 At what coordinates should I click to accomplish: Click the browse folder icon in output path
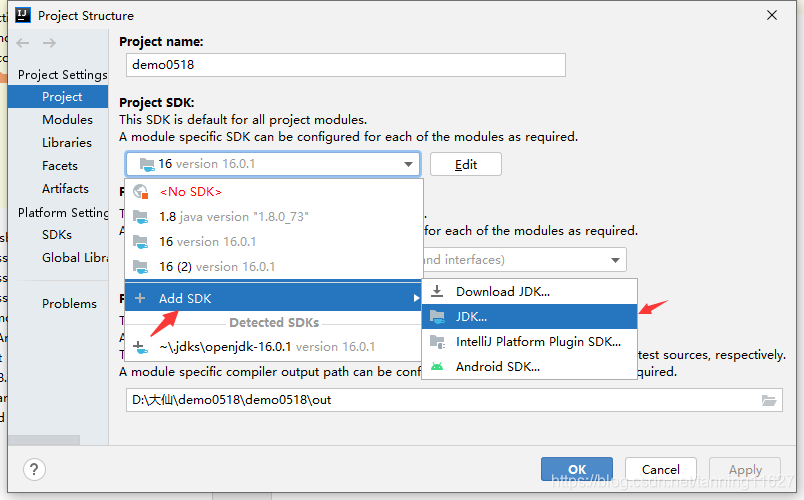pos(768,400)
